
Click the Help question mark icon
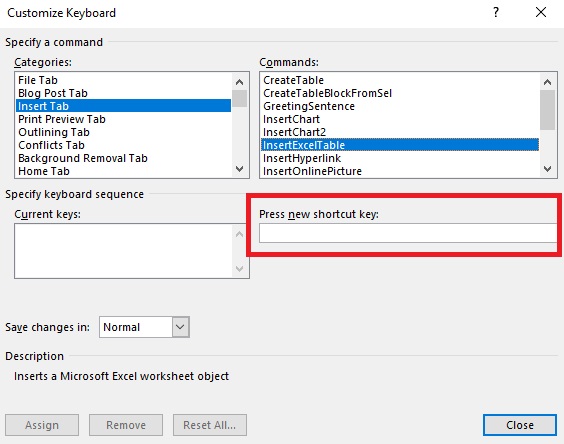496,13
